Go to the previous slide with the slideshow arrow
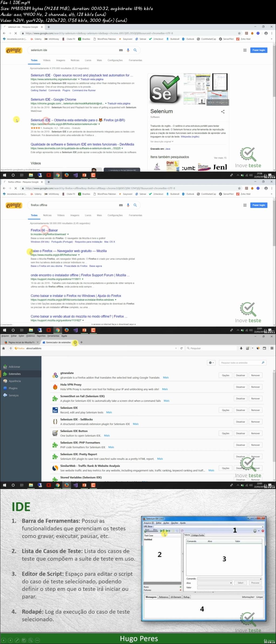Image resolution: width=276 pixels, height=644 pixels. tap(4, 640)
